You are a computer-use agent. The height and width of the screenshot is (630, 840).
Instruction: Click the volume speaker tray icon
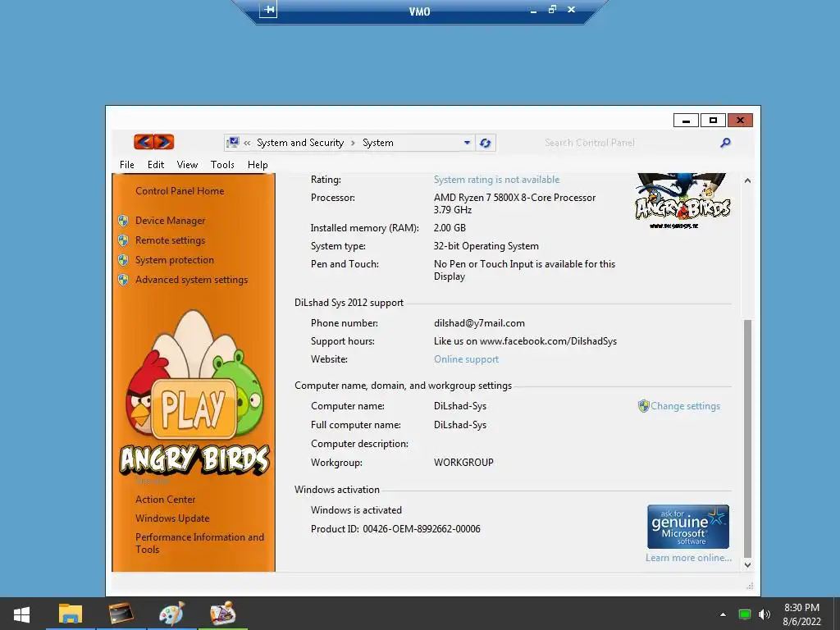(765, 614)
